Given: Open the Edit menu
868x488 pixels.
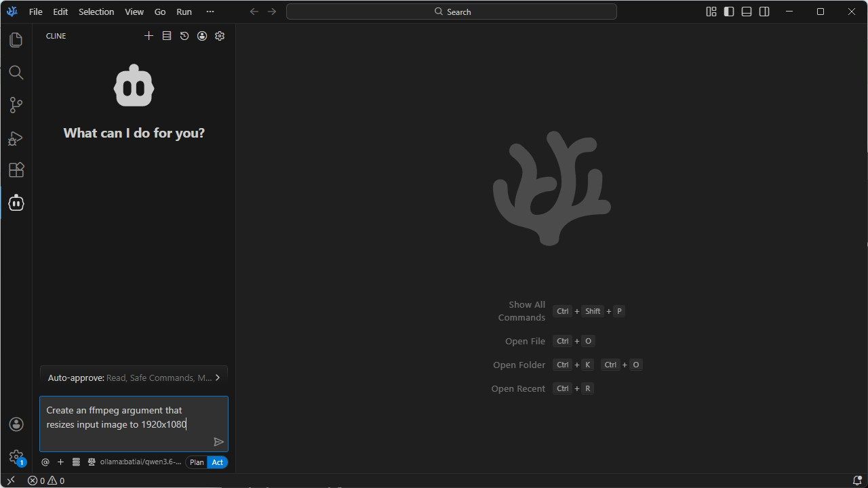Looking at the screenshot, I should coord(60,12).
